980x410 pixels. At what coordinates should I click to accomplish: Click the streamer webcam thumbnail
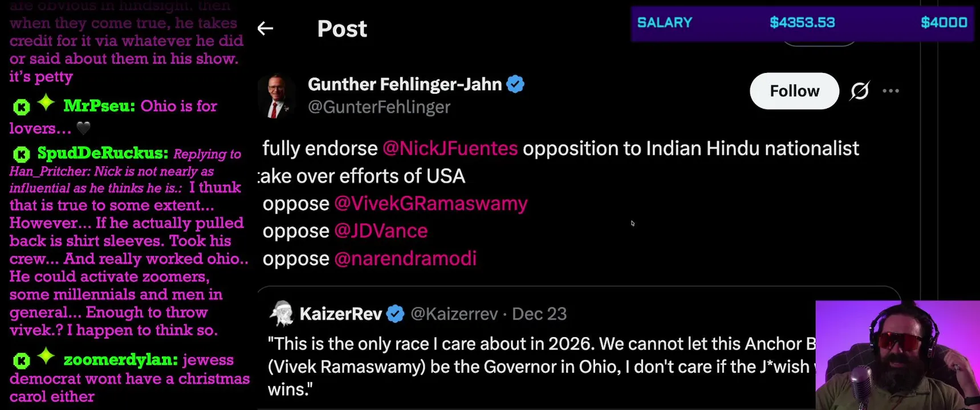pos(897,355)
